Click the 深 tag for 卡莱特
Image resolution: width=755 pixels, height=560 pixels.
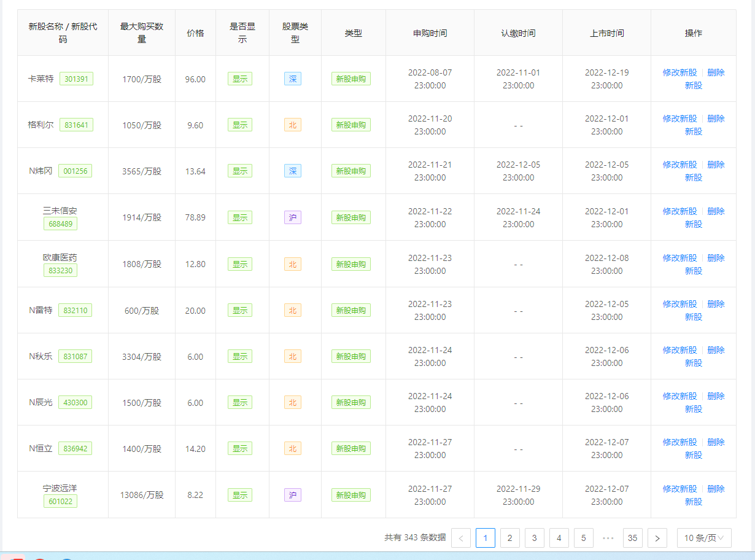(292, 79)
